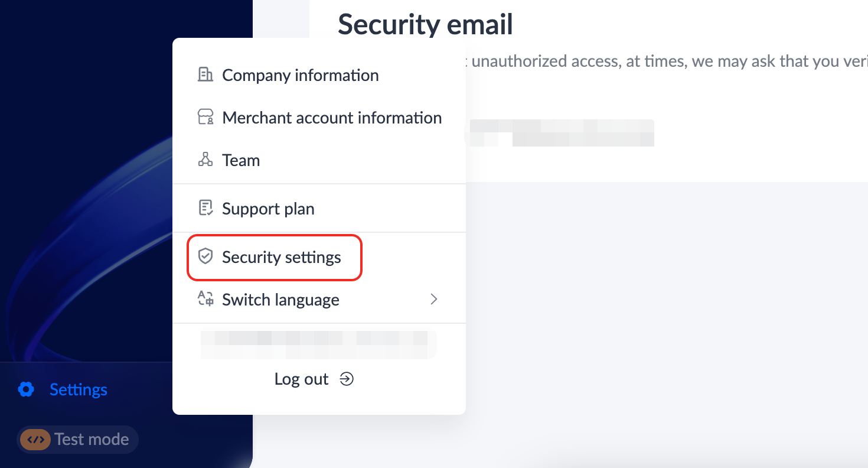Click the Team nodes icon
The height and width of the screenshot is (468, 868).
(x=205, y=160)
